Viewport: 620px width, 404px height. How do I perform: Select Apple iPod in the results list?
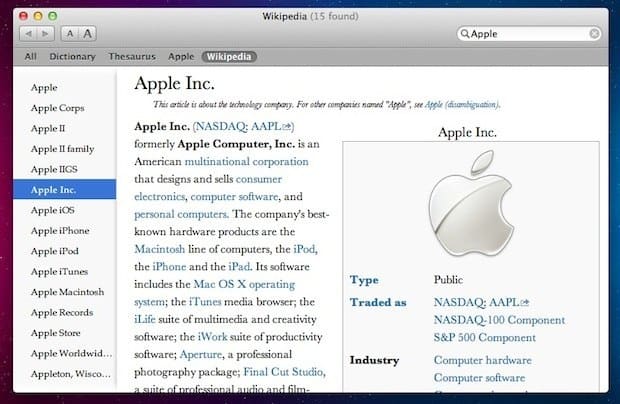tap(65, 251)
